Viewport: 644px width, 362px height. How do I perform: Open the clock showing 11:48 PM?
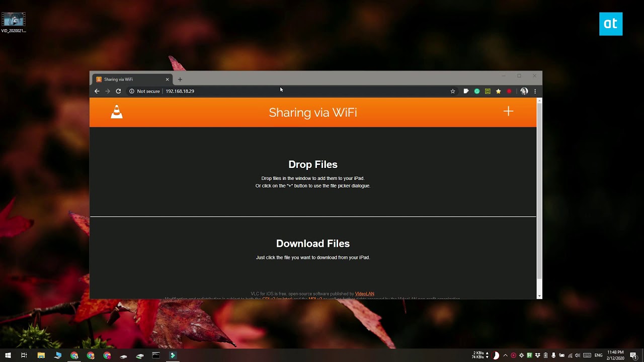(x=616, y=355)
